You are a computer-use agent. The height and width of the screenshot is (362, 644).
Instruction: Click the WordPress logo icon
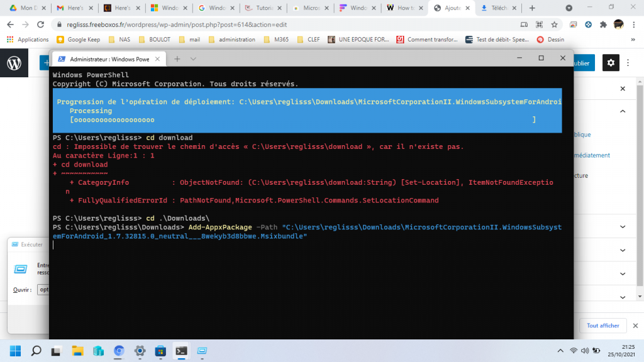pyautogui.click(x=14, y=63)
